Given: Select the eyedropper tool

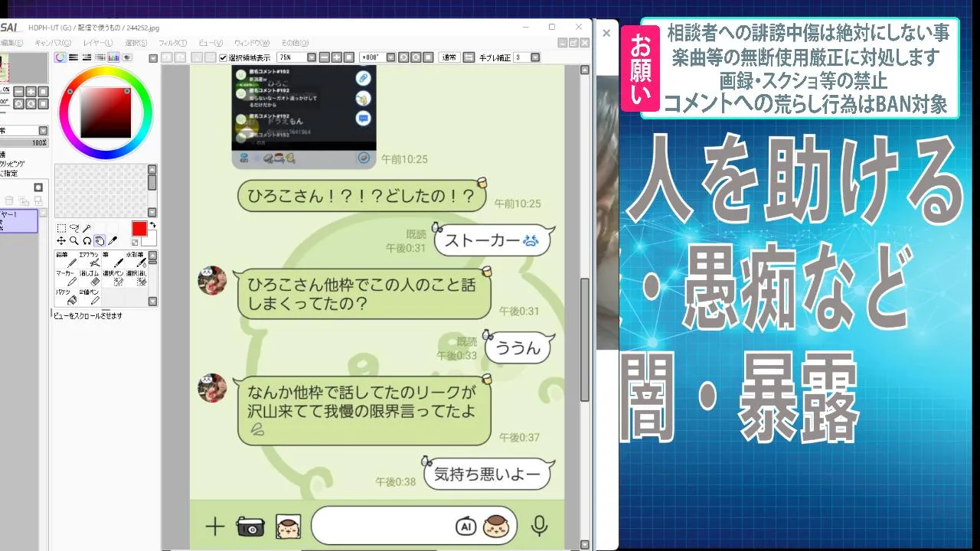Looking at the screenshot, I should point(113,240).
